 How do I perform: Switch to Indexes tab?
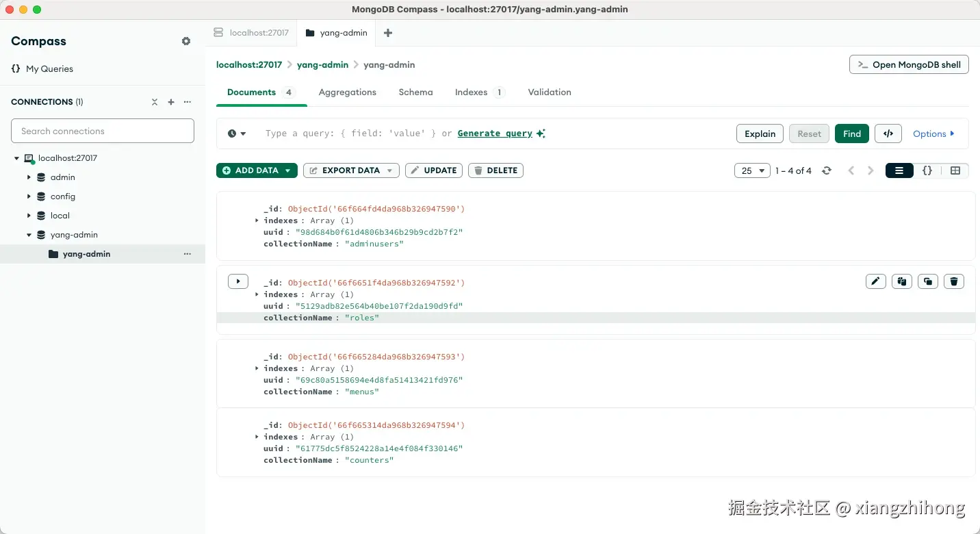480,92
